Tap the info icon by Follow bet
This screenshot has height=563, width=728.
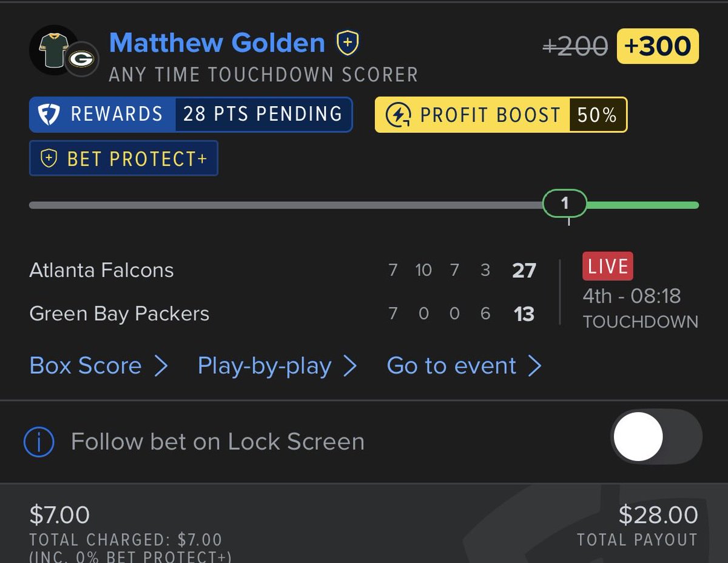(x=39, y=442)
